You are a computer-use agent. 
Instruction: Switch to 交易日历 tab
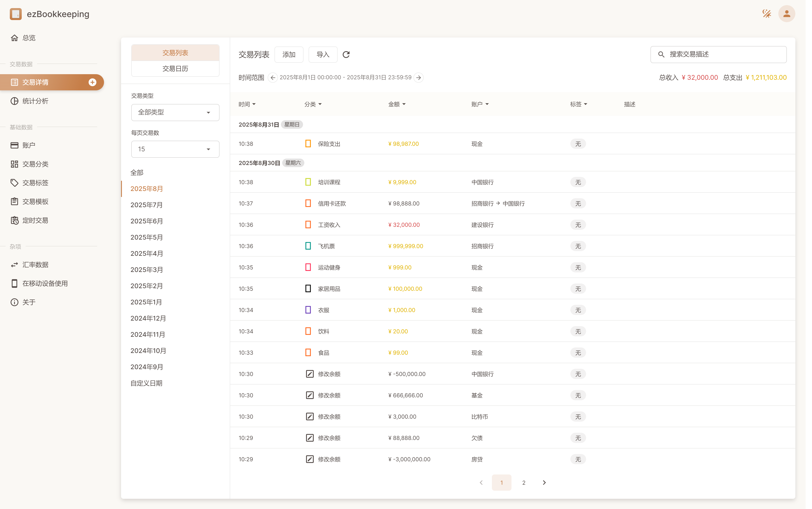[175, 69]
